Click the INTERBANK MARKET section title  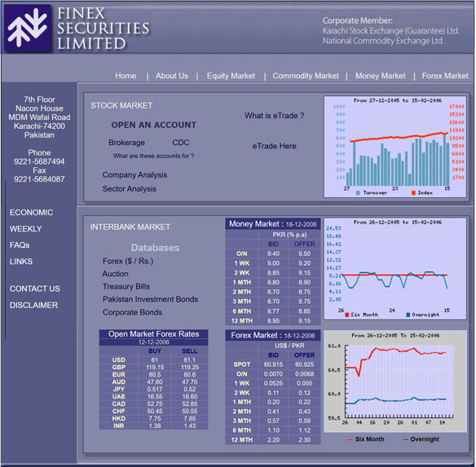[130, 227]
